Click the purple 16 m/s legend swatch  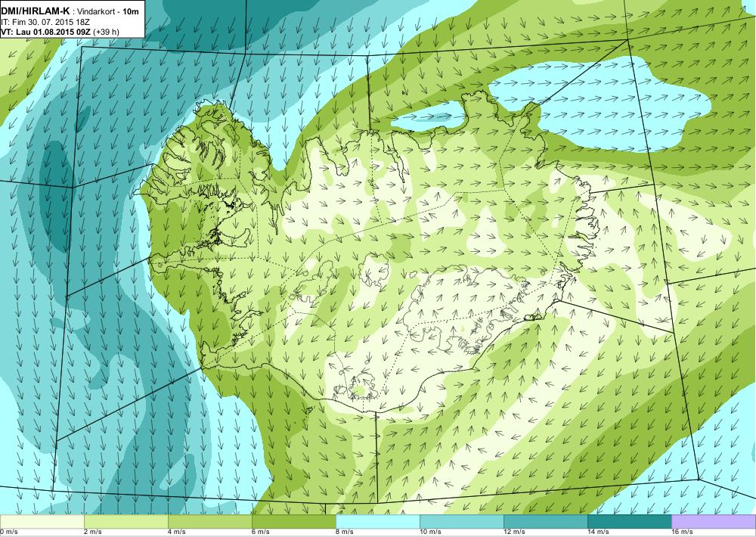tap(714, 522)
